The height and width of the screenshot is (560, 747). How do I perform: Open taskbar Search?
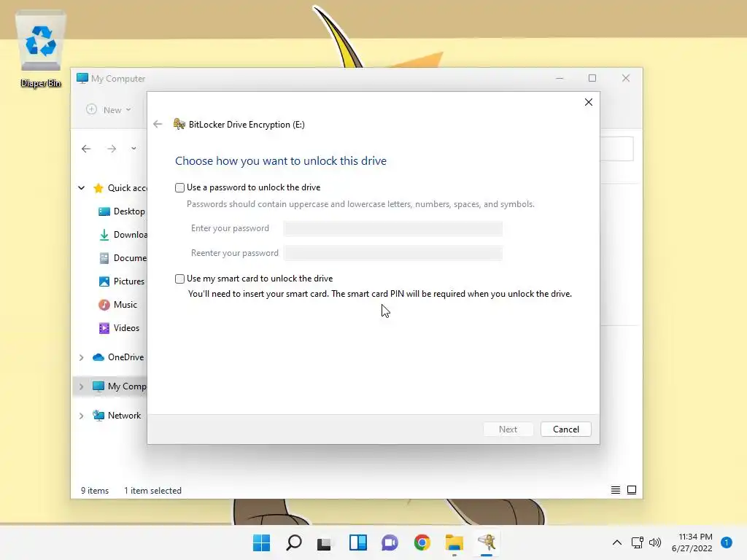[294, 542]
